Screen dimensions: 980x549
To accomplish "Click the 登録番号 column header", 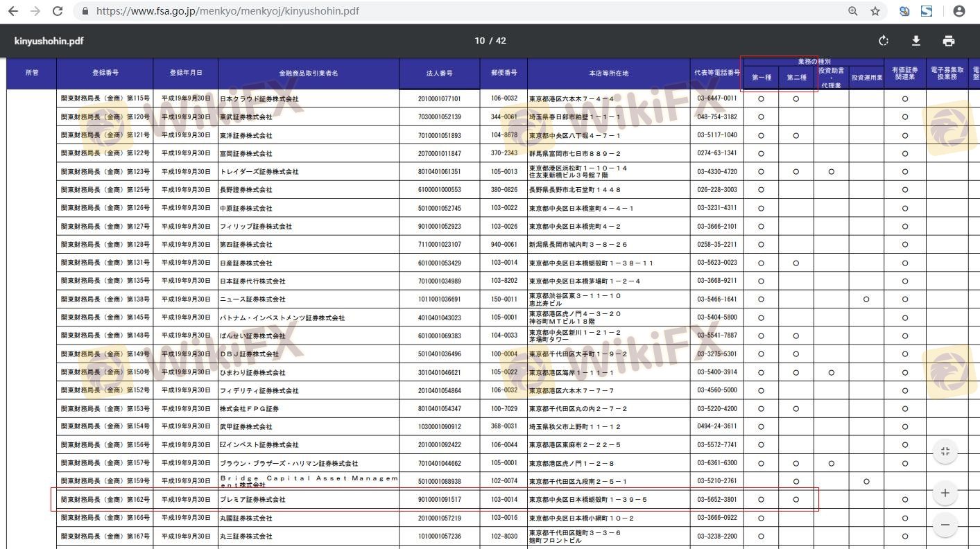I will [105, 73].
